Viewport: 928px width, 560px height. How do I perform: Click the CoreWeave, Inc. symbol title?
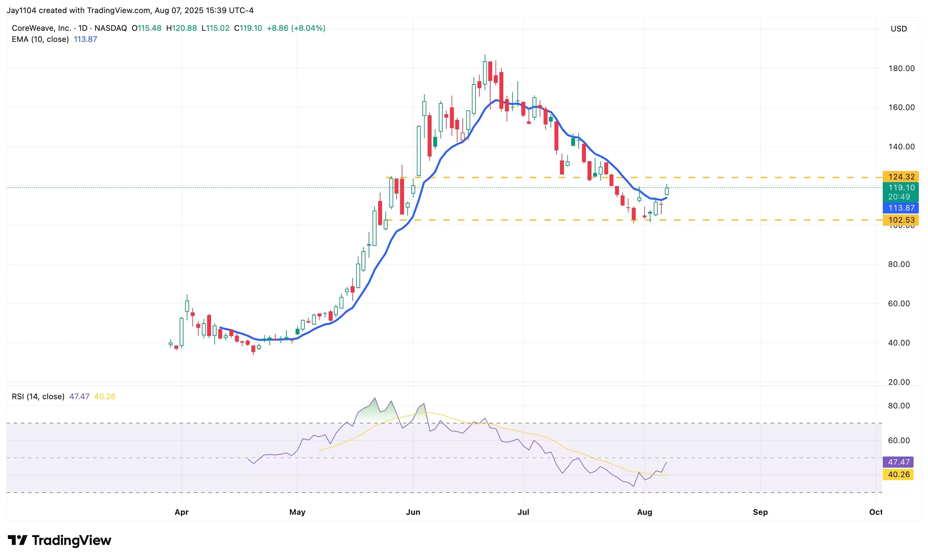coord(41,28)
